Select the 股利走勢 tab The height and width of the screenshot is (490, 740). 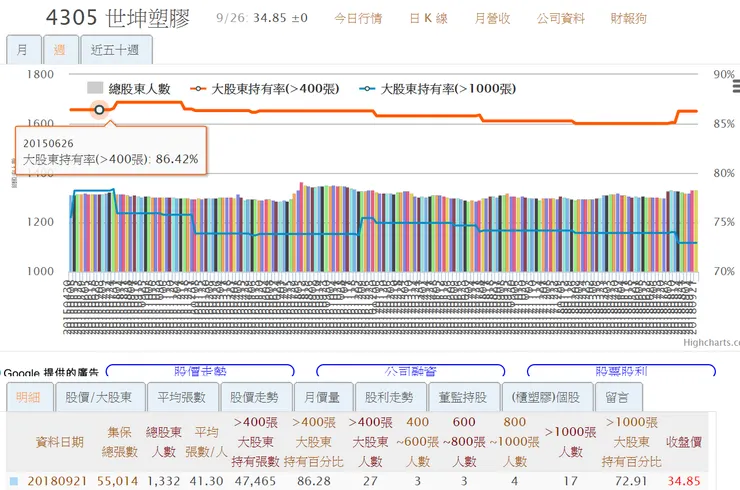point(390,397)
